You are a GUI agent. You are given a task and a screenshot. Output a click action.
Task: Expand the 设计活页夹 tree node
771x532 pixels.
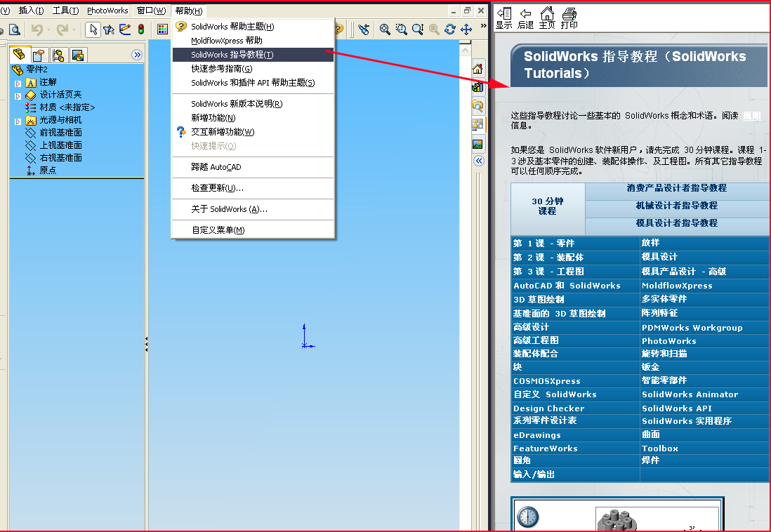coord(18,96)
